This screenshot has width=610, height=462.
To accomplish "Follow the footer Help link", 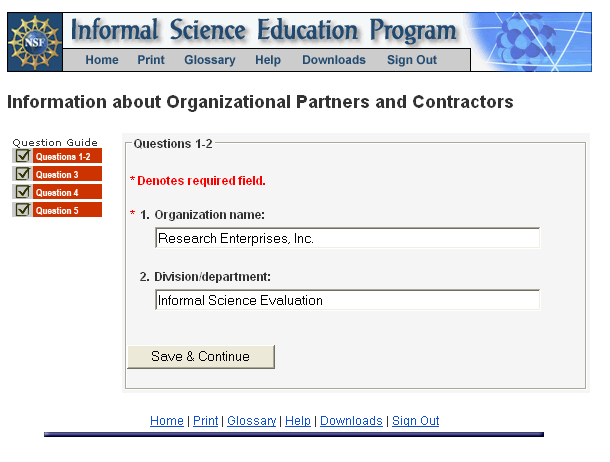I will (x=298, y=421).
